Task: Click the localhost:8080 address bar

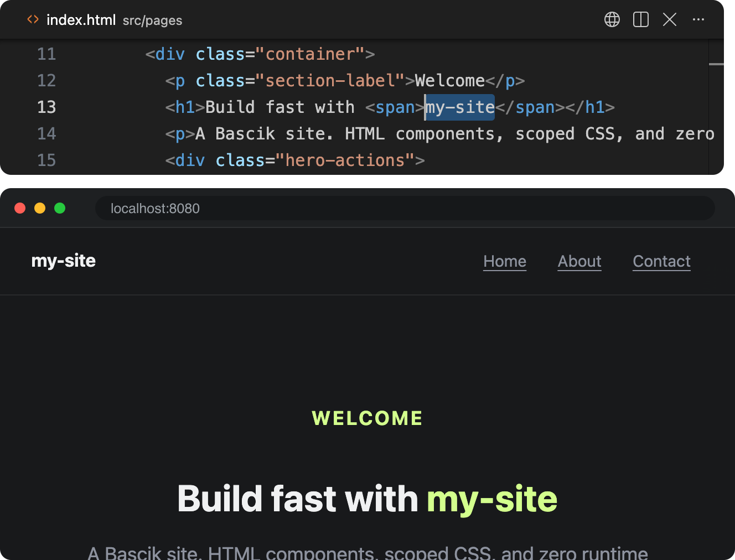Action: [405, 208]
